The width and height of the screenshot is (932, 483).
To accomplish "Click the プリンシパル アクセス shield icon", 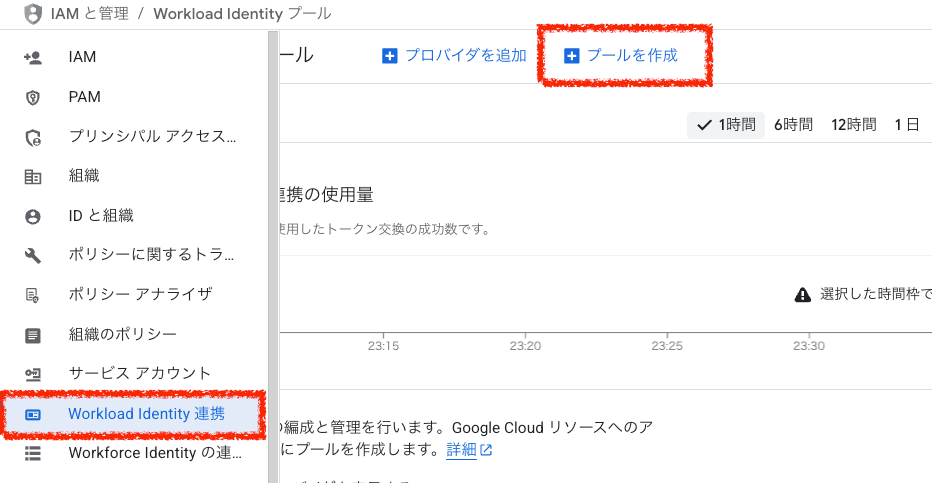I will coord(33,137).
